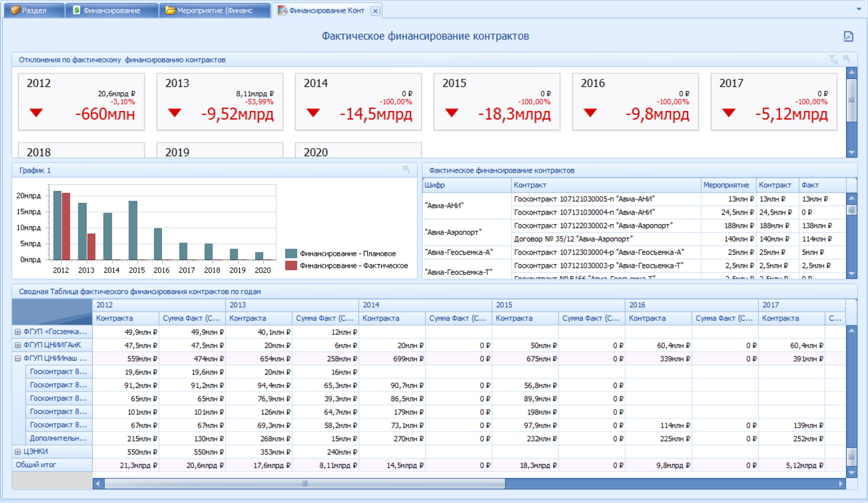
Task: Click the drill-up arrow icon in График 1 panel
Action: coord(407,170)
